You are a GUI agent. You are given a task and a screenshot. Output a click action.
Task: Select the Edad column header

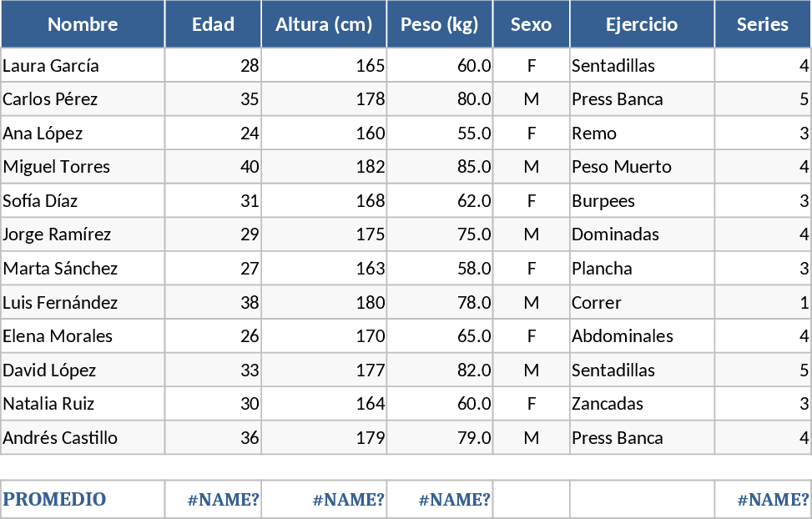[x=213, y=24]
